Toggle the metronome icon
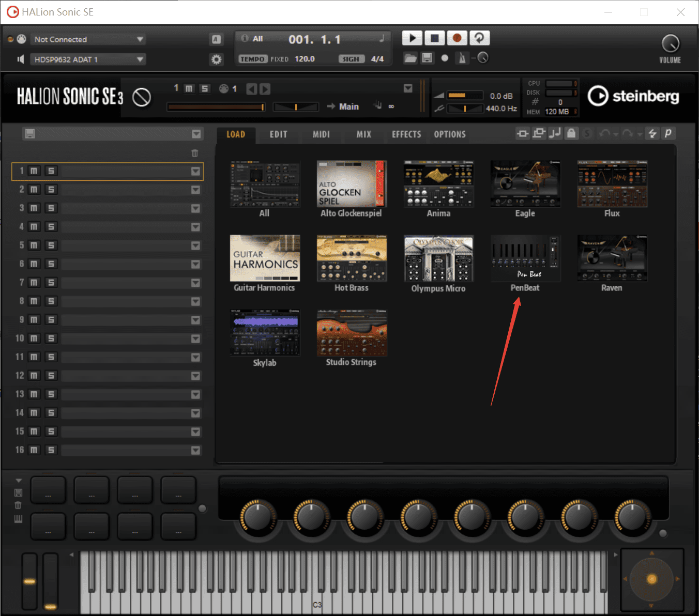 click(462, 58)
